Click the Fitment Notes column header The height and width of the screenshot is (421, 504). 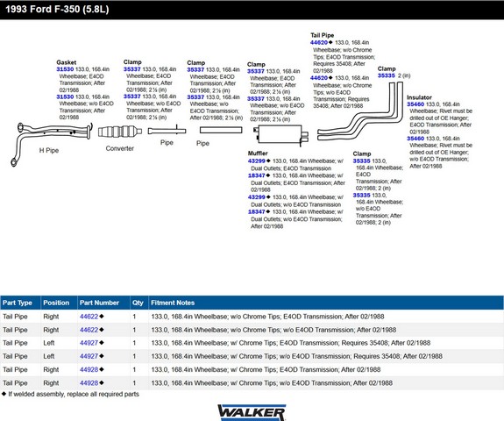326,303
